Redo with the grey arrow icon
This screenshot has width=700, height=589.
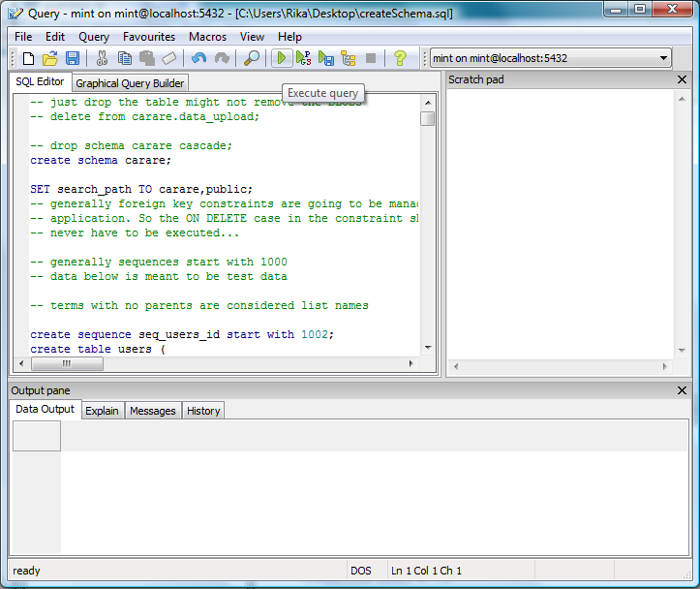[x=222, y=58]
